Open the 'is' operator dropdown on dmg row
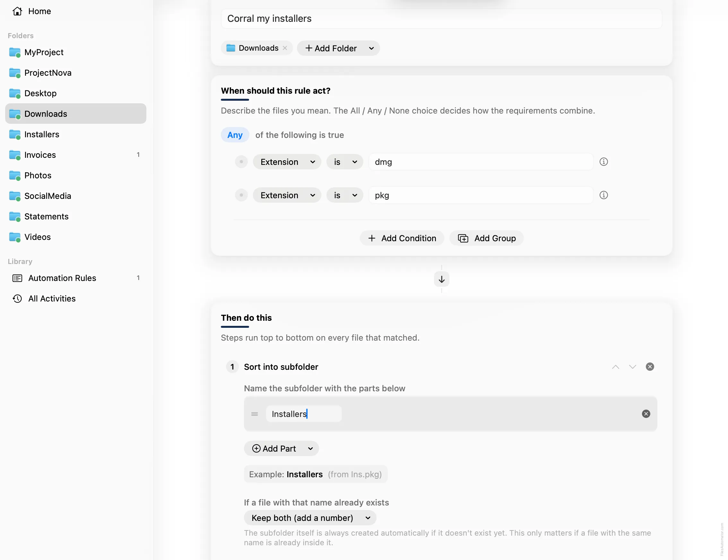 click(345, 162)
